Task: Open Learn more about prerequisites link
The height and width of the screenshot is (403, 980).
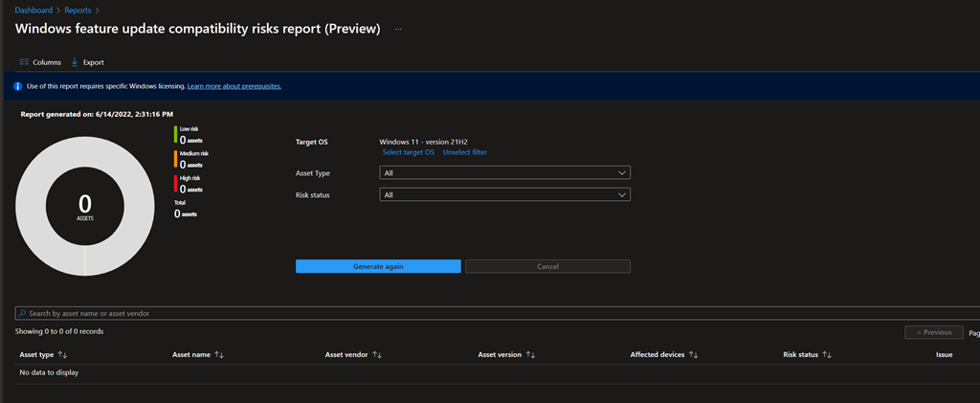Action: click(x=234, y=86)
